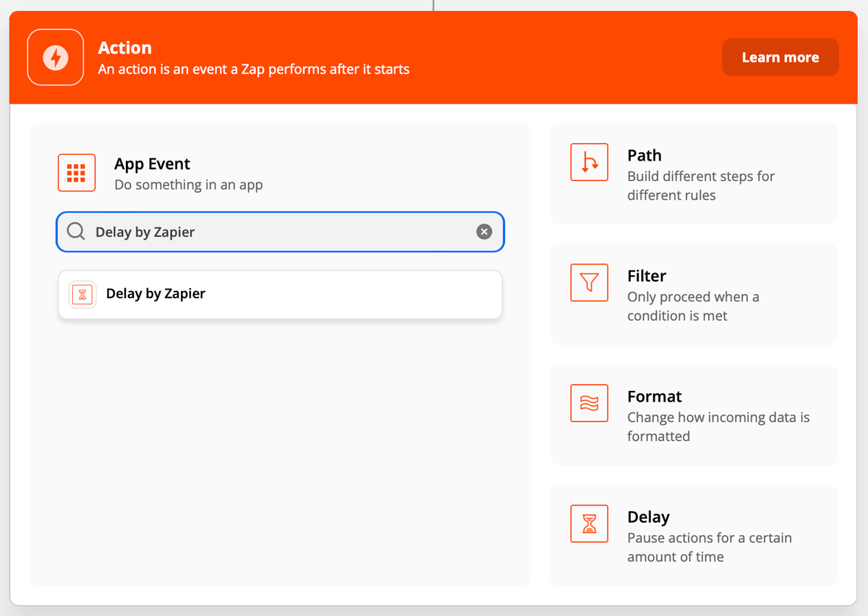Image resolution: width=868 pixels, height=616 pixels.
Task: Click the Action description subtitle text
Action: (x=254, y=69)
